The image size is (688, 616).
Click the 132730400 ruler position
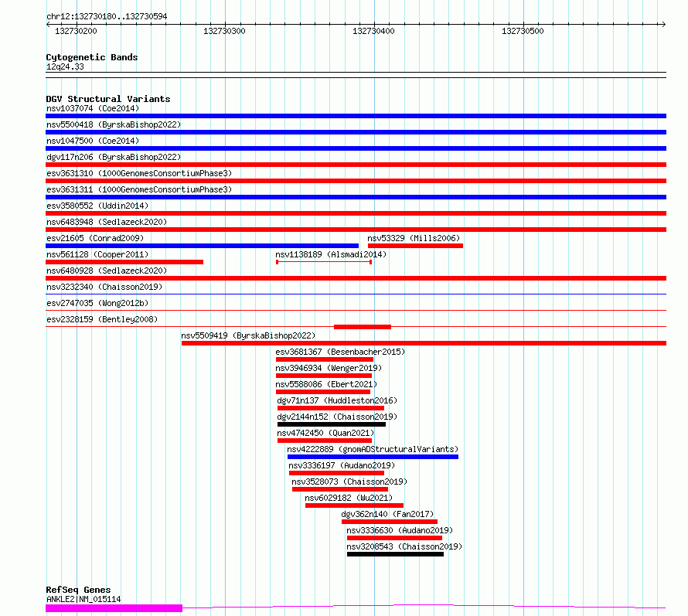pos(373,31)
